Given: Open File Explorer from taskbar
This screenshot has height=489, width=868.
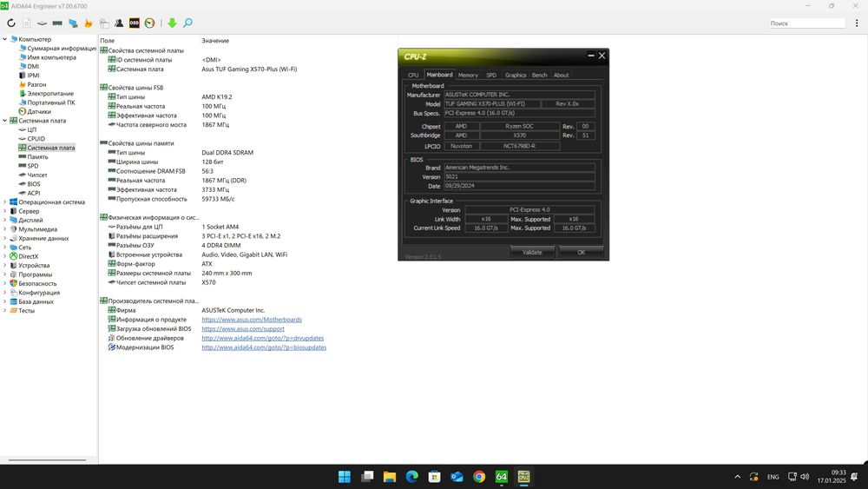Looking at the screenshot, I should 389,477.
